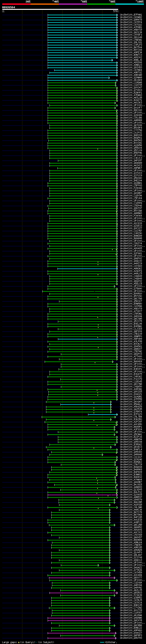Select the label UniRef100_B6KHG9
The height and width of the screenshot is (644, 146).
point(131,361)
